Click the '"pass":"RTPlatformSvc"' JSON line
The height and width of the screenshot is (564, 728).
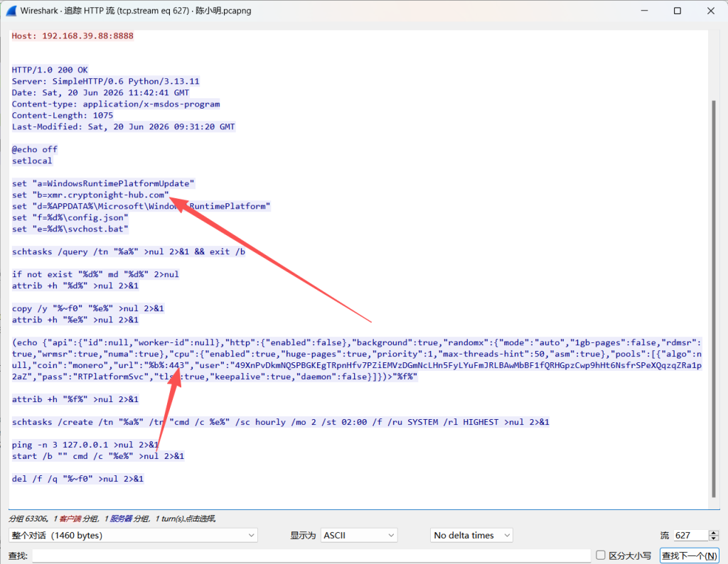pyautogui.click(x=215, y=376)
